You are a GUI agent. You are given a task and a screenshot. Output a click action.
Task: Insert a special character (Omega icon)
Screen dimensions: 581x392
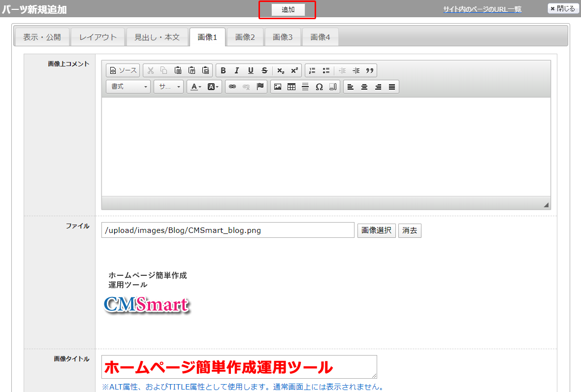(319, 87)
